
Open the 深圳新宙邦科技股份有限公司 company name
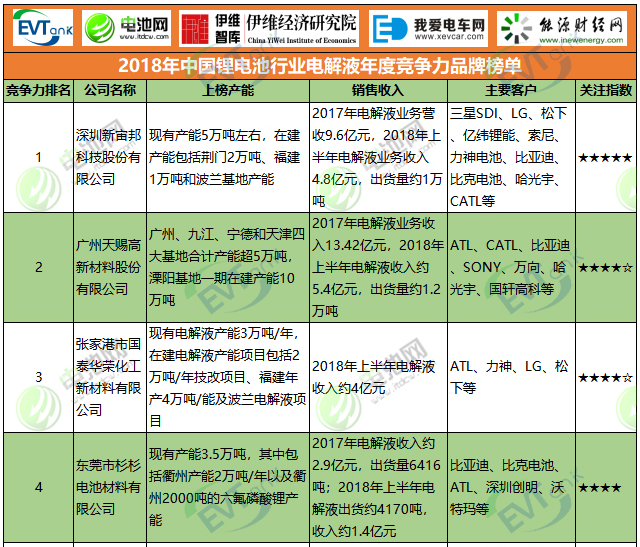109,158
